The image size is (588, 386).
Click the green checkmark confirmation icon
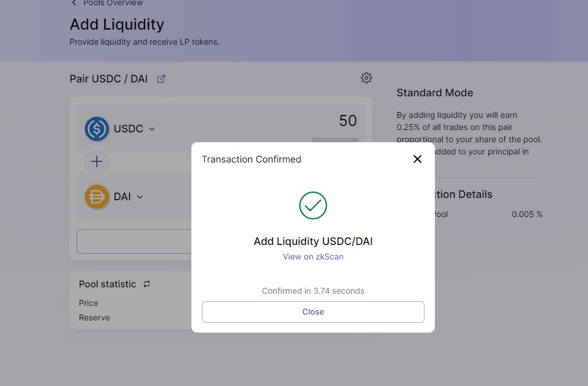click(x=313, y=205)
